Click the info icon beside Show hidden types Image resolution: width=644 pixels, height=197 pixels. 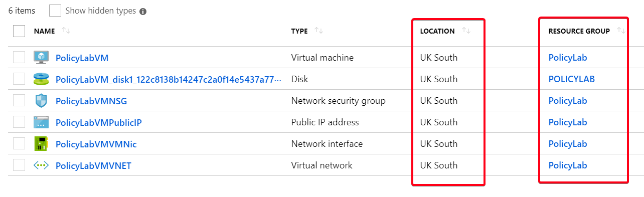click(143, 12)
